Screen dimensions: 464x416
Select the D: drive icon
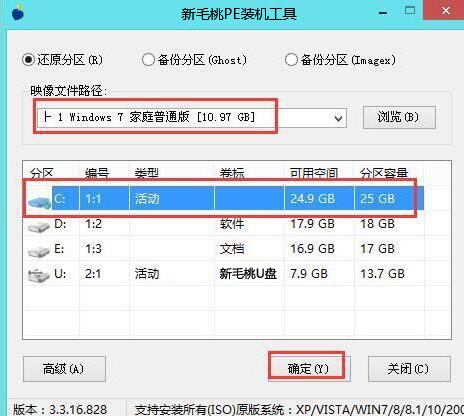click(39, 226)
